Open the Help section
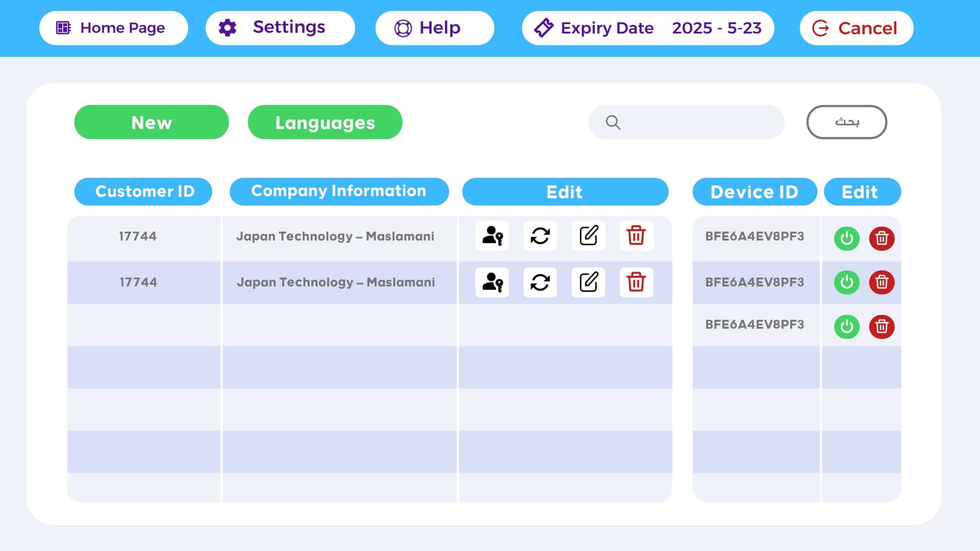Viewport: 980px width, 551px height. point(434,28)
